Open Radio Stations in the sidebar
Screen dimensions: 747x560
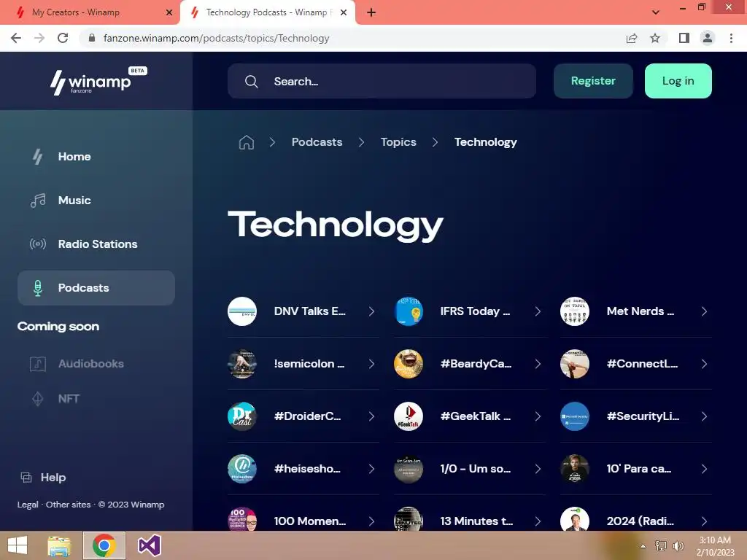[x=96, y=244]
